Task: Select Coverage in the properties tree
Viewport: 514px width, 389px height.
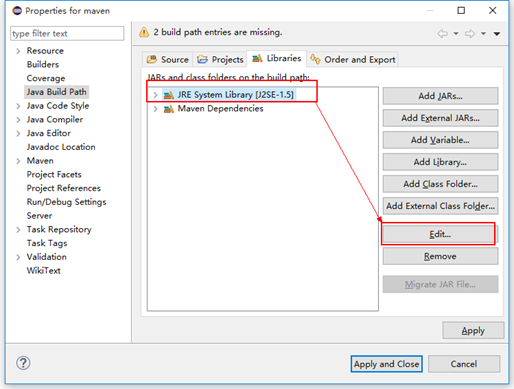Action: coord(46,78)
